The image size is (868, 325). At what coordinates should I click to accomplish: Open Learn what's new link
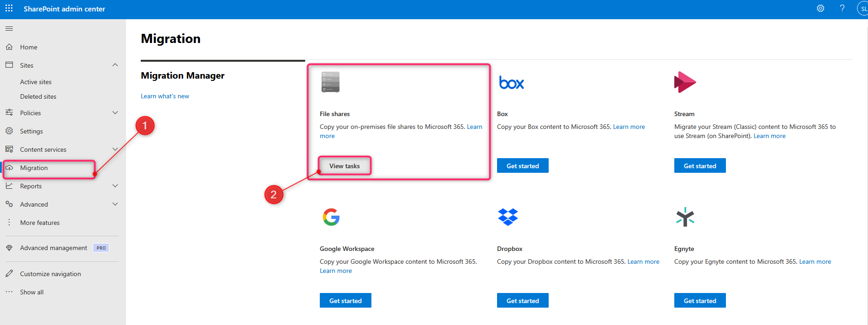coord(165,96)
